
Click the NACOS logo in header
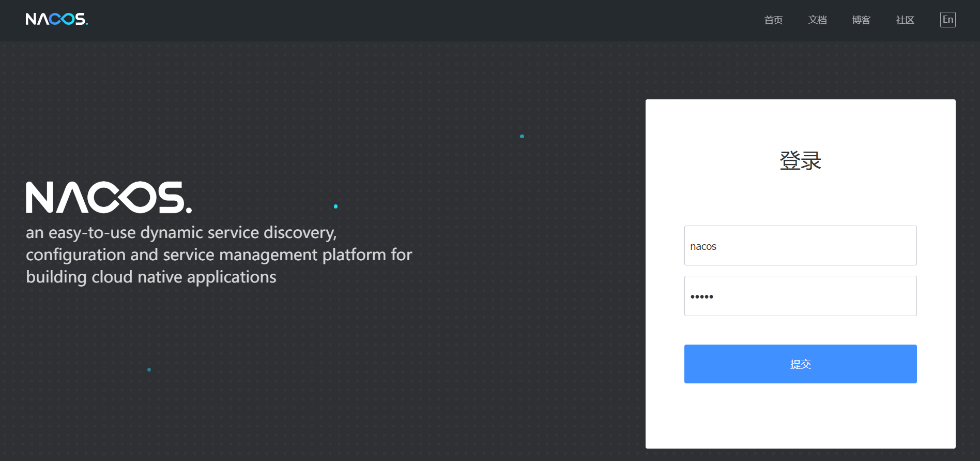click(x=57, y=19)
